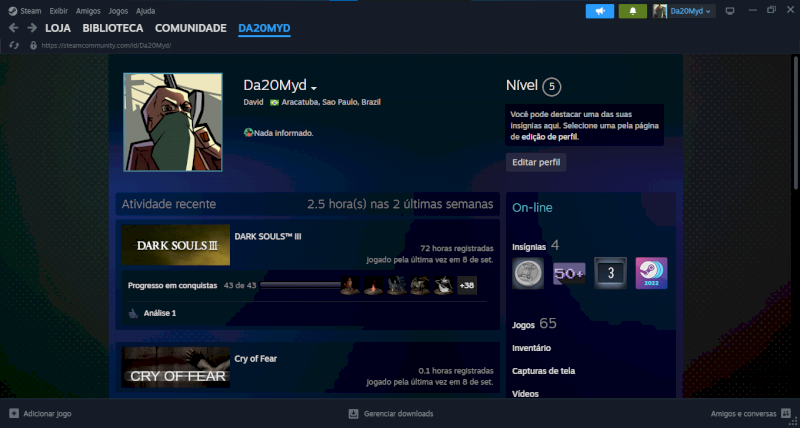Open the Ajuda menu
The height and width of the screenshot is (428, 800).
[145, 11]
